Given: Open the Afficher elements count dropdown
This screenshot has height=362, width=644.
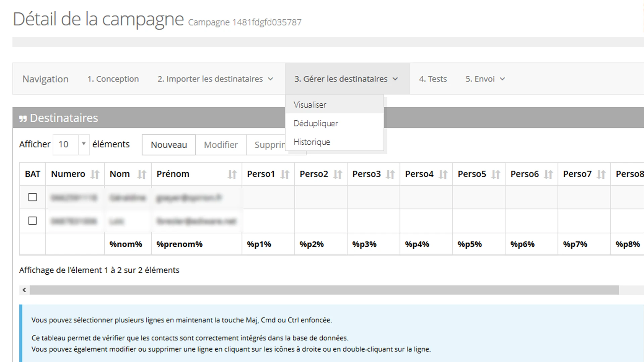Looking at the screenshot, I should [x=71, y=144].
